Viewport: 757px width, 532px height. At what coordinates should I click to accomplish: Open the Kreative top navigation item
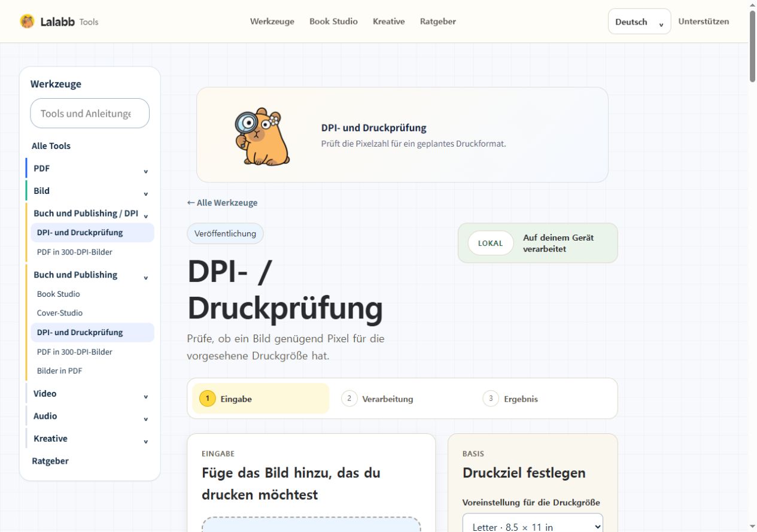[x=389, y=22]
